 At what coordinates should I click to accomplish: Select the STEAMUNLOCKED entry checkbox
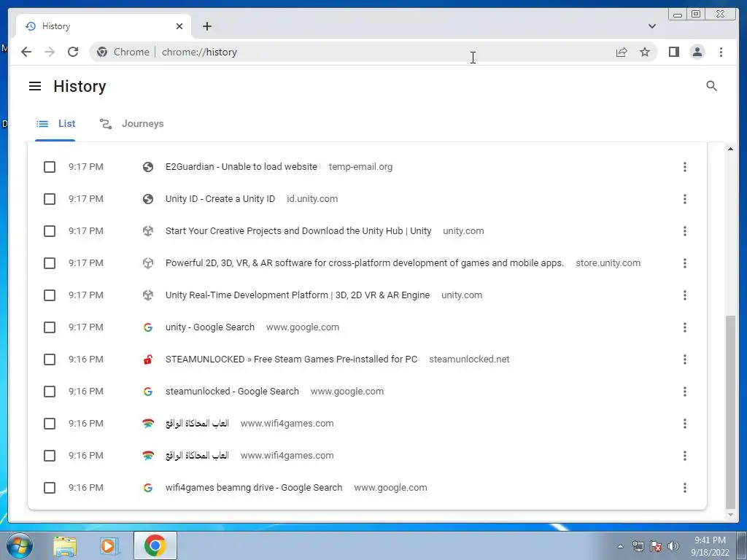point(50,359)
